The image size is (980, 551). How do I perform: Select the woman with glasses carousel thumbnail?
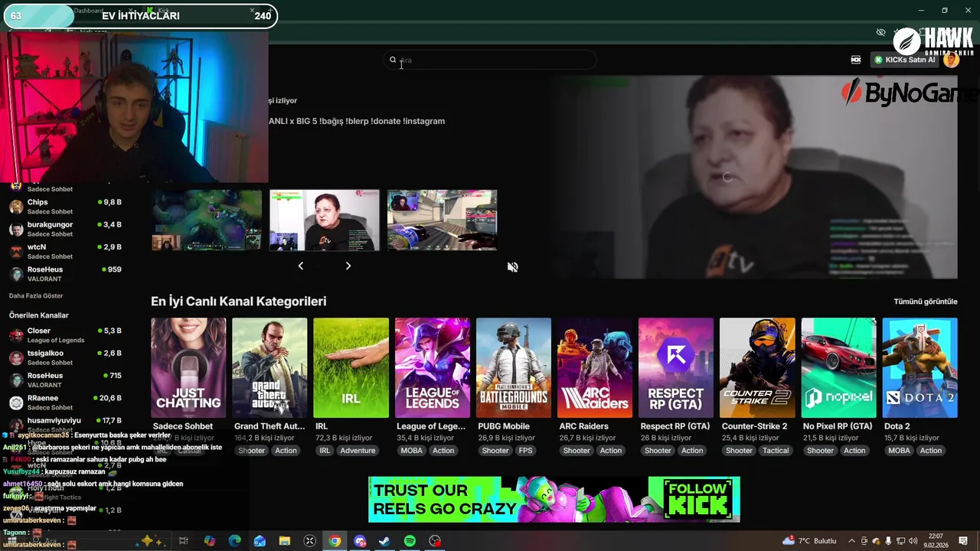point(325,220)
